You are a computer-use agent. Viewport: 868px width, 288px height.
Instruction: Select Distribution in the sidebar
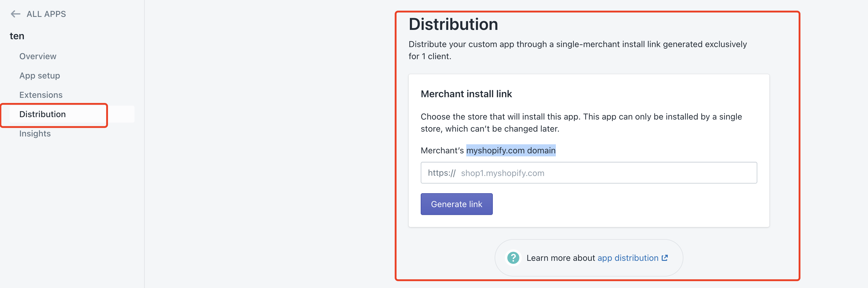[x=43, y=114]
